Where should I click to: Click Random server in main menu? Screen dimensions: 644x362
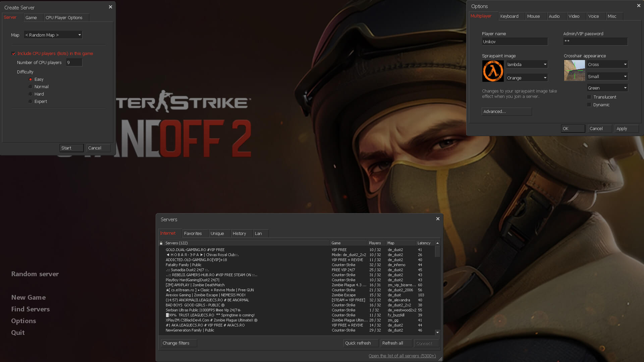coord(35,274)
